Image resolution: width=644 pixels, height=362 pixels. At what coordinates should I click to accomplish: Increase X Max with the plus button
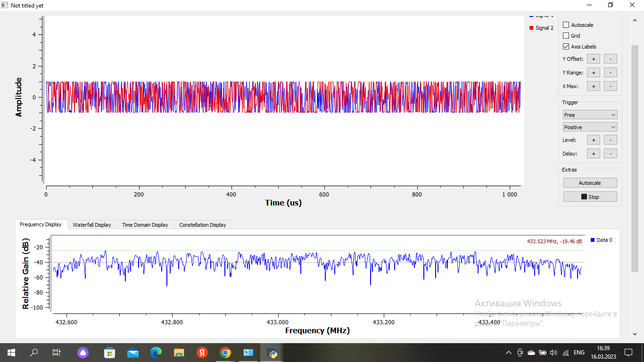593,86
